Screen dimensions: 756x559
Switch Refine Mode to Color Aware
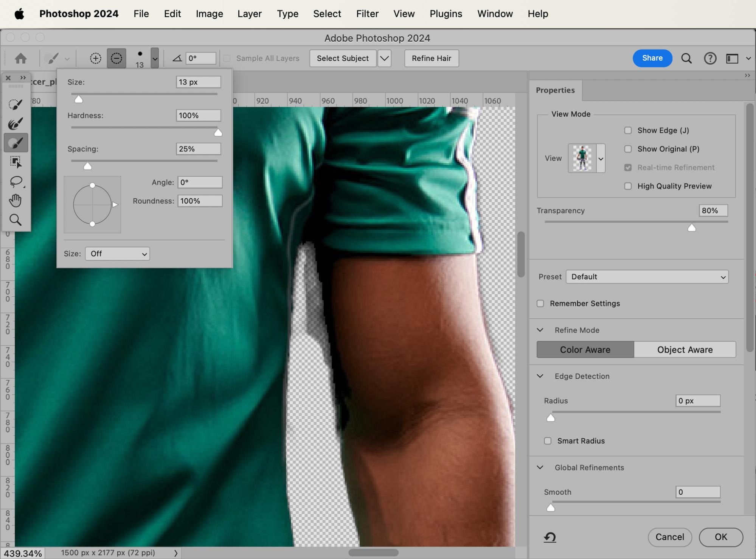[585, 349]
